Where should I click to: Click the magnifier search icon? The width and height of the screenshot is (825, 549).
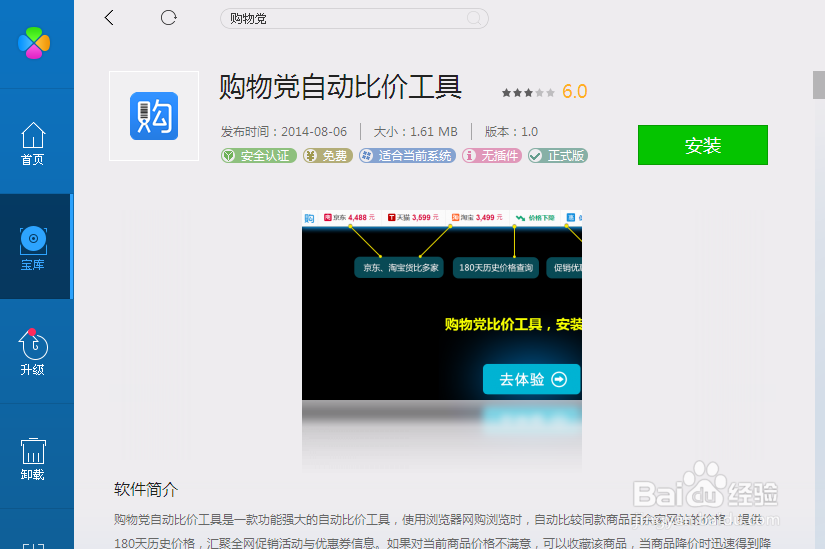pyautogui.click(x=474, y=18)
